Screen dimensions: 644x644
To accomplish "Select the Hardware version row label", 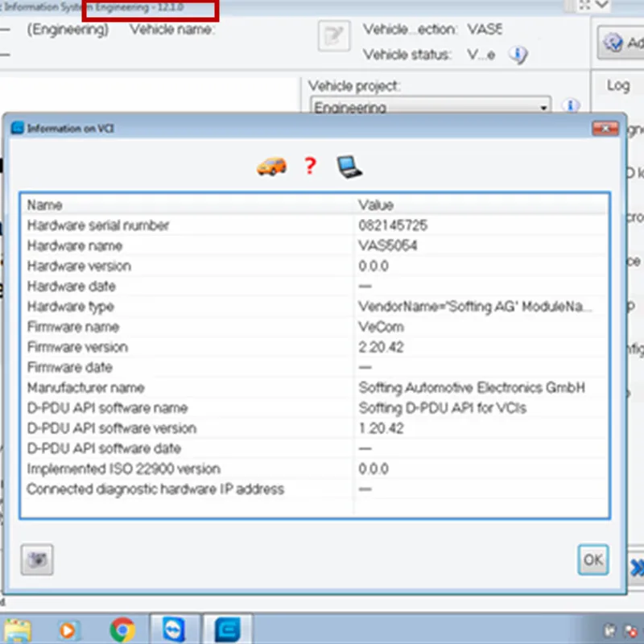I will [79, 266].
